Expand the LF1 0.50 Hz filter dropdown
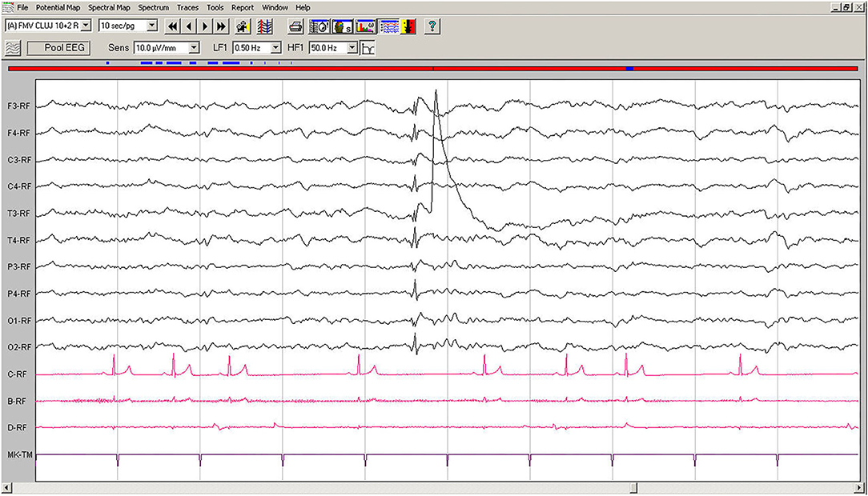 click(275, 48)
